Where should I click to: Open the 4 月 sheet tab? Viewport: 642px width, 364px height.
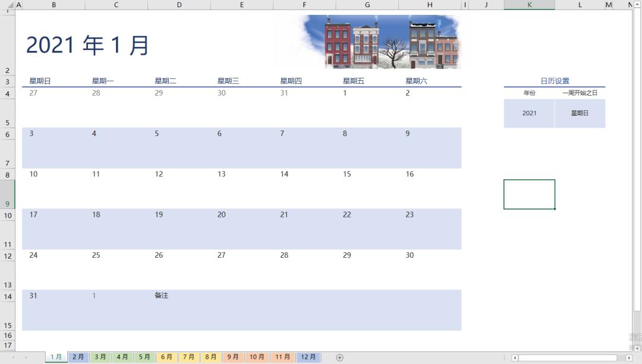pos(122,357)
